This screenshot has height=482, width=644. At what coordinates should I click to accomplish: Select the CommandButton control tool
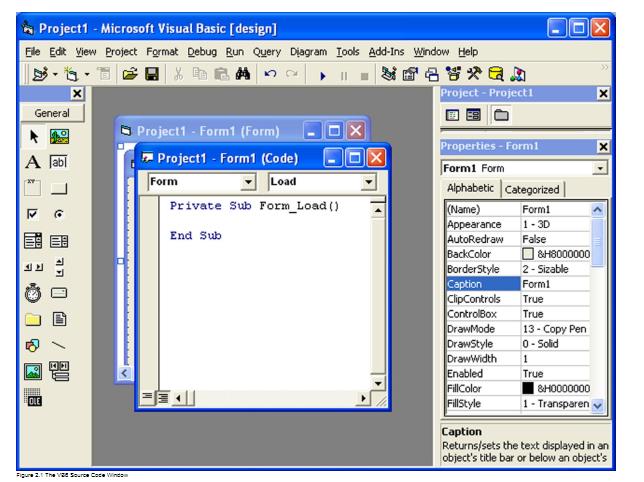[x=59, y=189]
